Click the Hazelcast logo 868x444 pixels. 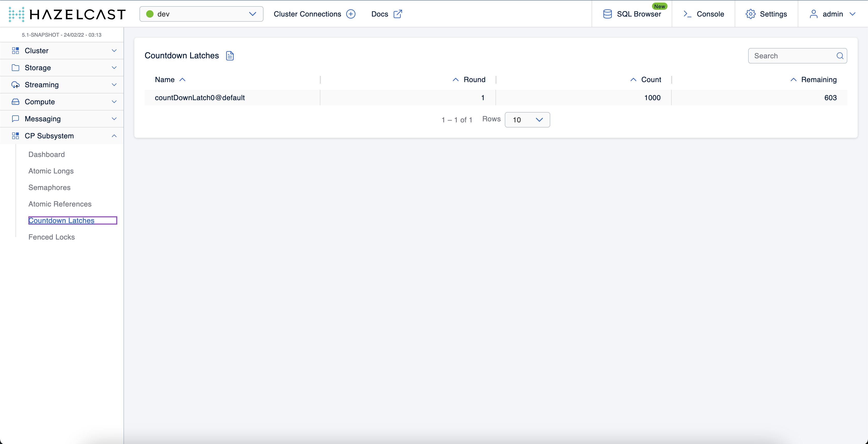67,14
